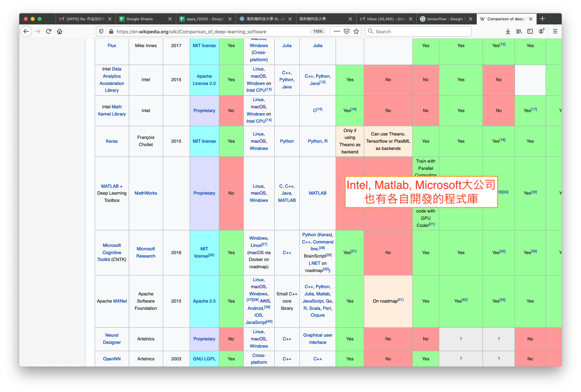Bookmark this page with star icon
The image size is (581, 392).
(x=356, y=31)
